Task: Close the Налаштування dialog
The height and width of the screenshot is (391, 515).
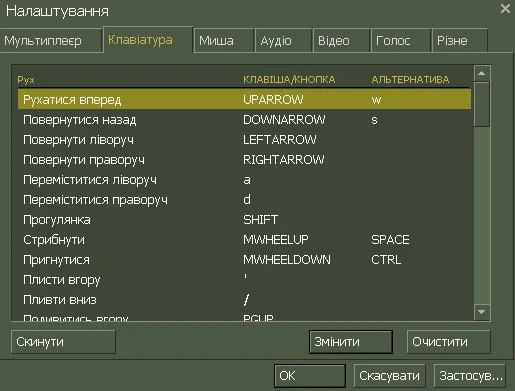Action: [x=505, y=9]
